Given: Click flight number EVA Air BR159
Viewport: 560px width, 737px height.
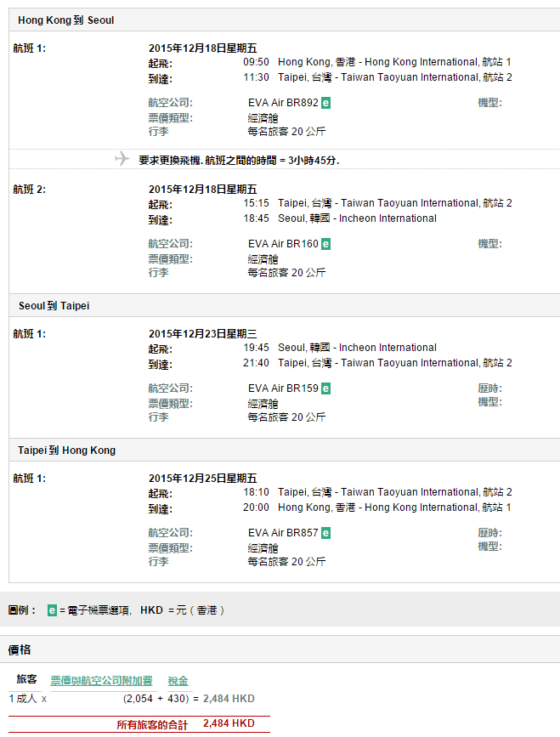Looking at the screenshot, I should pos(283,388).
